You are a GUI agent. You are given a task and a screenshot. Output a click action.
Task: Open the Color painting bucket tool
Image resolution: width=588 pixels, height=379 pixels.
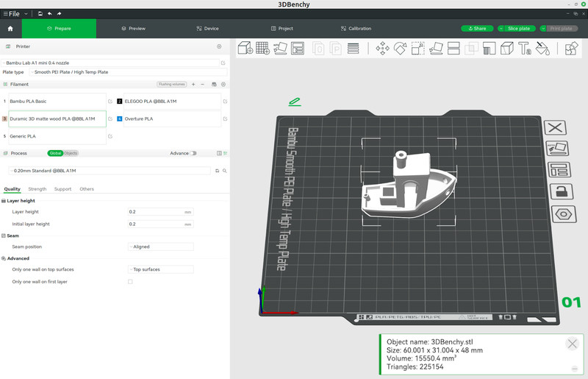pos(542,48)
